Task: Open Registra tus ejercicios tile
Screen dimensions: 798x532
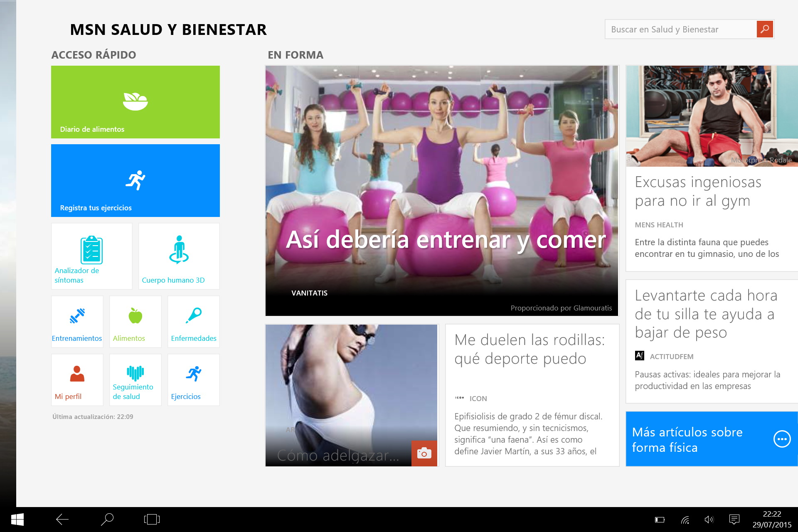Action: (x=135, y=180)
